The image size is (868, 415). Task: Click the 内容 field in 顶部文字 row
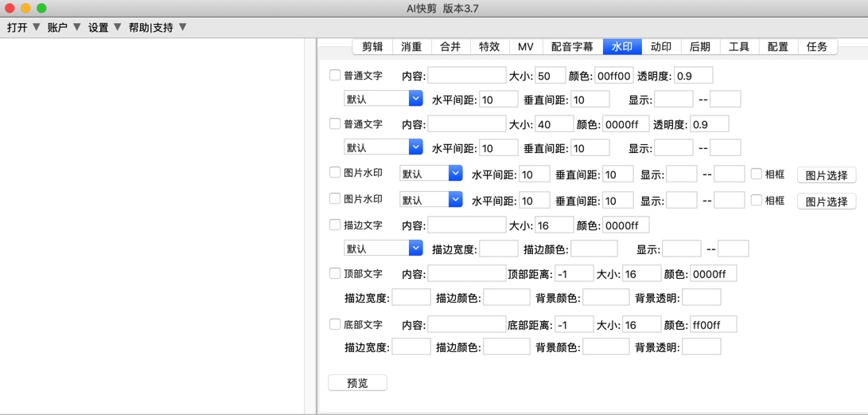click(467, 274)
